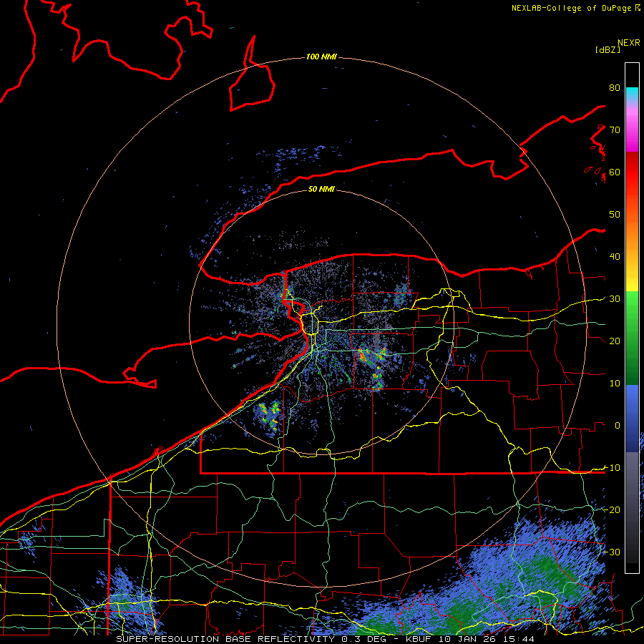The height and width of the screenshot is (644, 644).
Task: Click the -20 tick label on the dBZ scale
Action: [612, 509]
